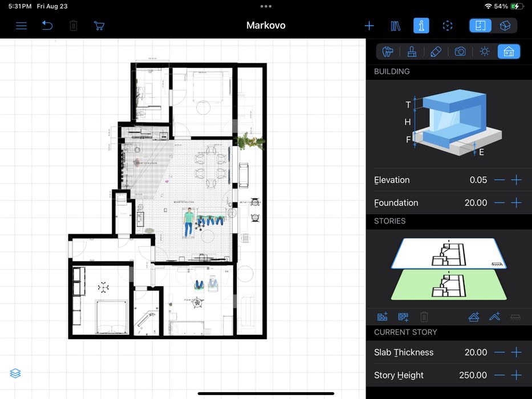Select the standing man figure

tap(189, 222)
